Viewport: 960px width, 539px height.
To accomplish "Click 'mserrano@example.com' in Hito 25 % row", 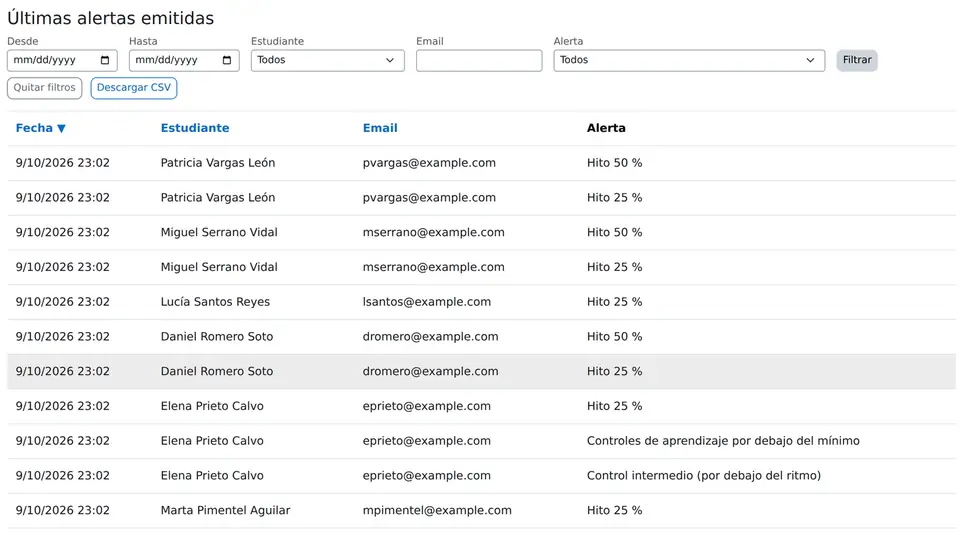I will [433, 267].
